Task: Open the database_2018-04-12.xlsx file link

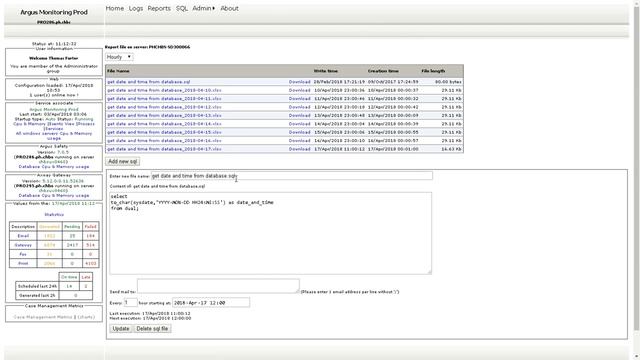Action: 164,107
